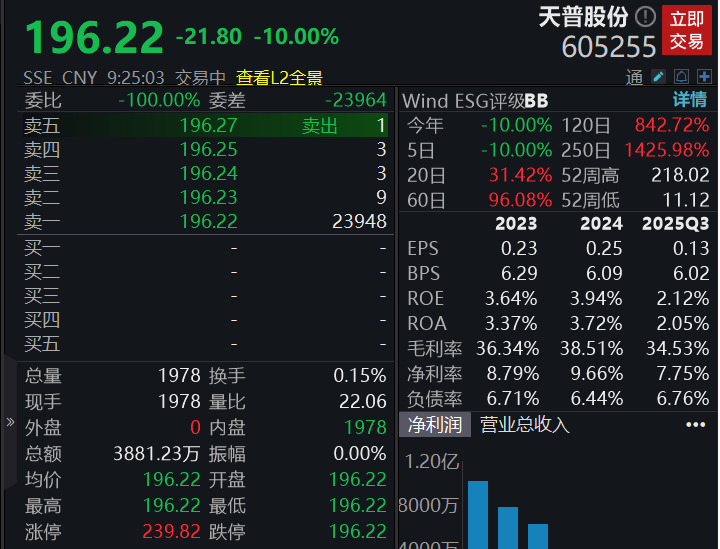Click the 2023 column header
This screenshot has height=549, width=720.
pos(516,224)
